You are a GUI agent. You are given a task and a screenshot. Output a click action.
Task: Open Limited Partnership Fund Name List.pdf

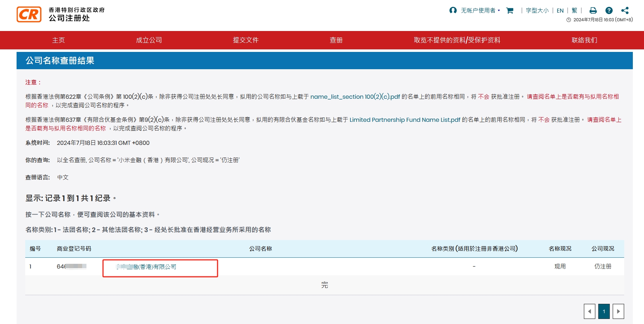404,120
